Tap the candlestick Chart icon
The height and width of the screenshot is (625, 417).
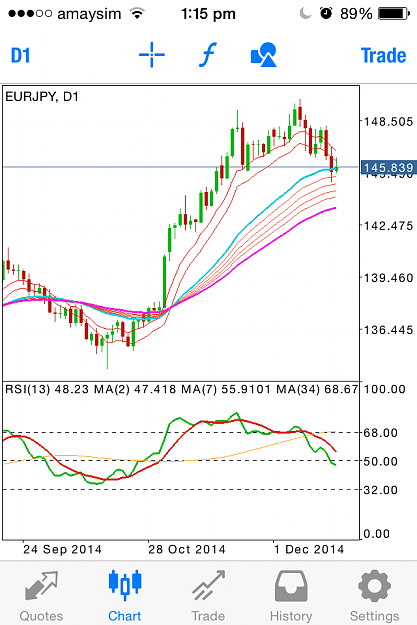click(125, 586)
